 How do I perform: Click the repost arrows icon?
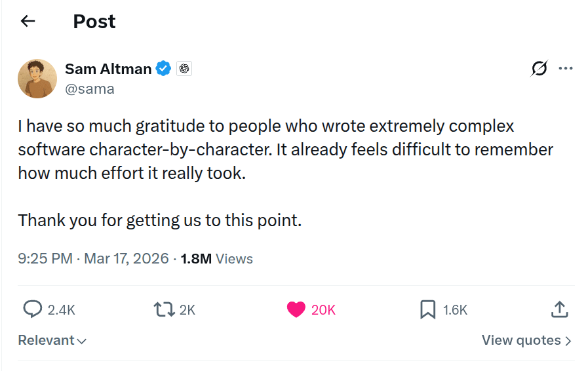pyautogui.click(x=163, y=309)
